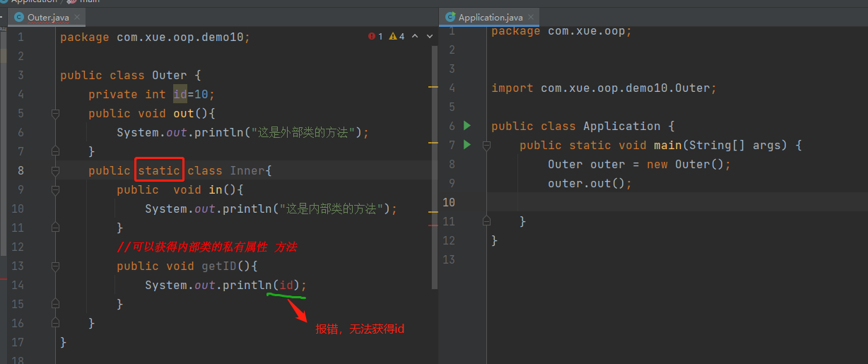Jump to next highlighted problem arrow
Image resolution: width=868 pixels, height=364 pixels.
(429, 36)
